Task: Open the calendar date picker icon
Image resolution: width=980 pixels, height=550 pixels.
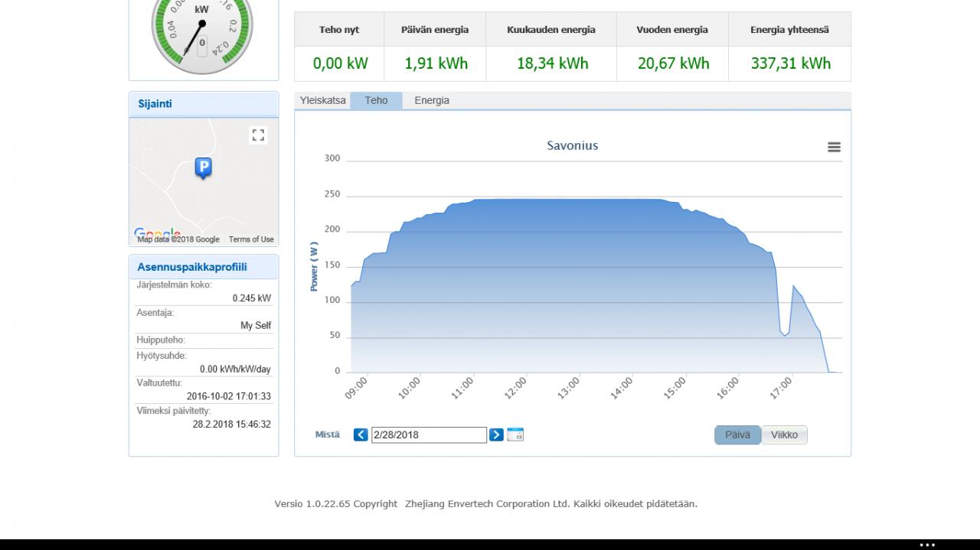Action: tap(515, 434)
